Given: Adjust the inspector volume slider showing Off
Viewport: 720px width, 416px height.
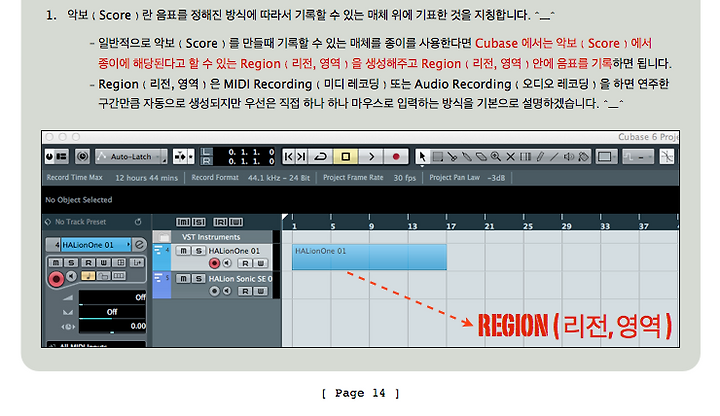Looking at the screenshot, I should point(112,298).
